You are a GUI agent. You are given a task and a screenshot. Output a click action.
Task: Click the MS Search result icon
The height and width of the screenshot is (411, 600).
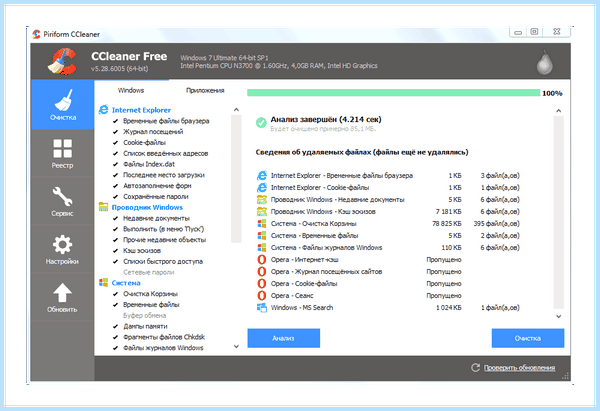click(x=262, y=307)
